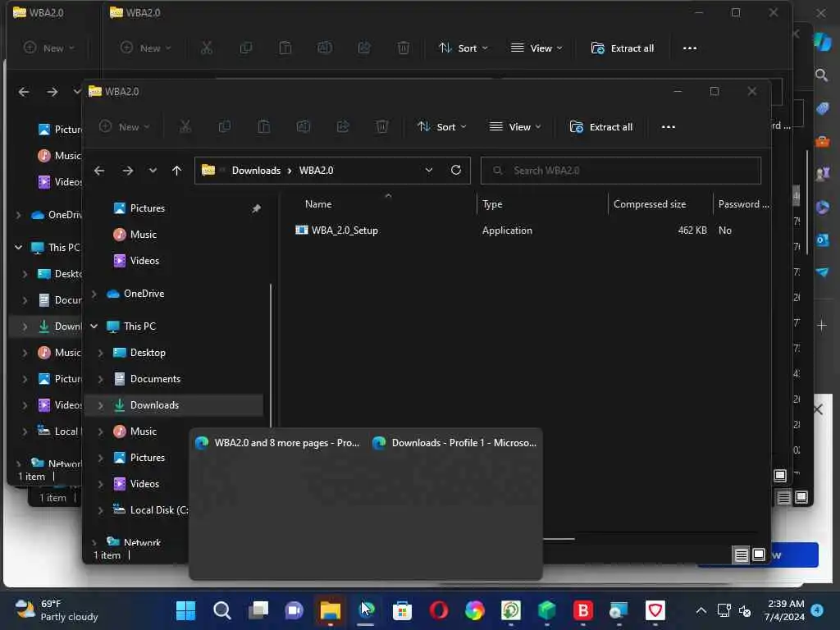Click WBA2.0 segment in the address bar
This screenshot has height=630, width=840.
pos(316,171)
